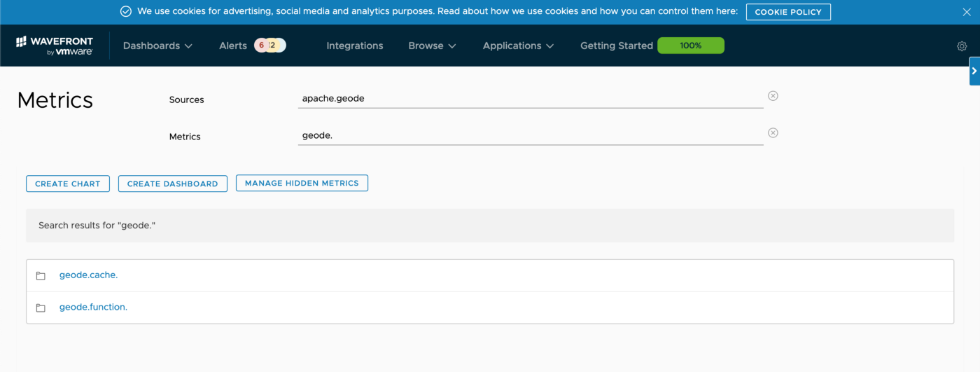
Task: Open the geode.cache. metrics folder link
Action: (x=88, y=275)
